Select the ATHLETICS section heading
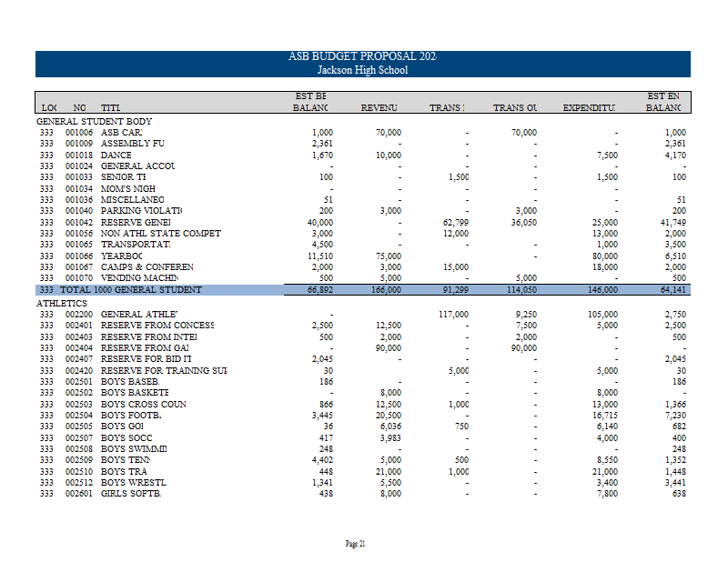 click(62, 304)
